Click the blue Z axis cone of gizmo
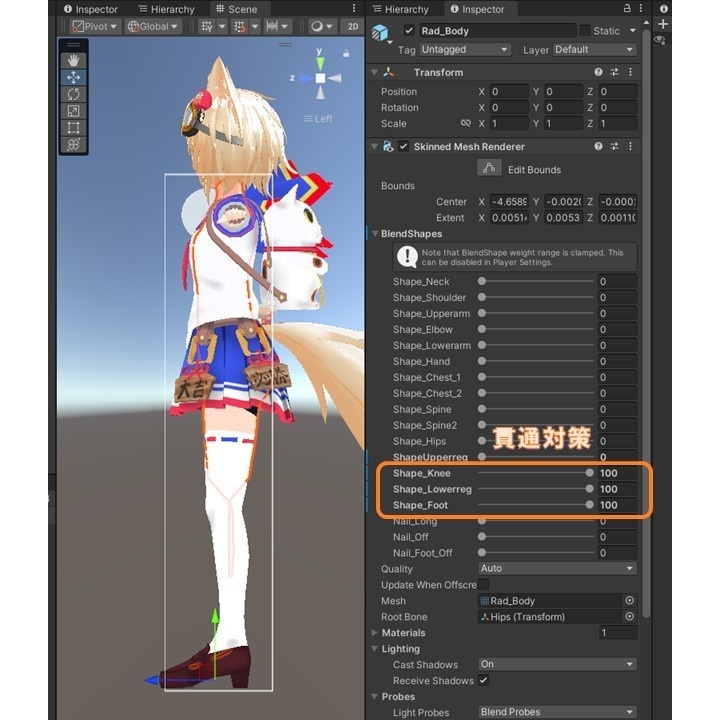720x720 pixels. coord(305,78)
